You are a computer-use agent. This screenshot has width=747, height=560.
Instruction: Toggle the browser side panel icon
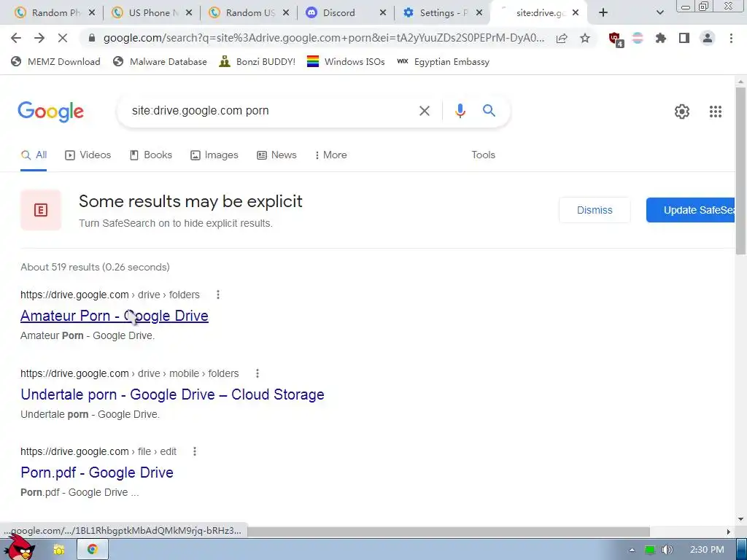coord(684,38)
